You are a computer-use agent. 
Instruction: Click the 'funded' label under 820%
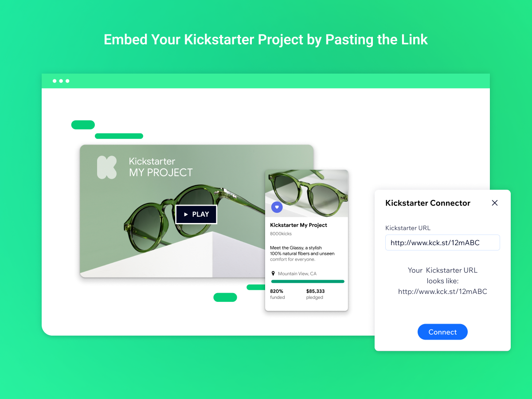click(278, 297)
